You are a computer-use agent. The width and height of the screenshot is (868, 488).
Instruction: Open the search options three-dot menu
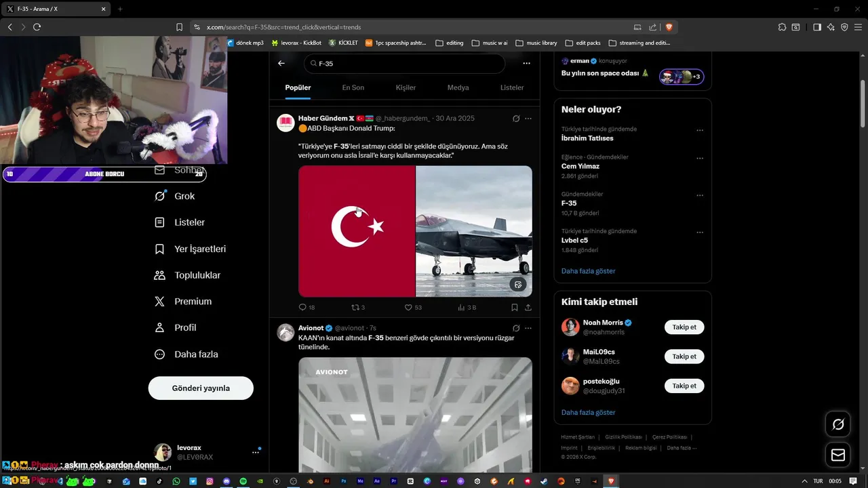526,63
